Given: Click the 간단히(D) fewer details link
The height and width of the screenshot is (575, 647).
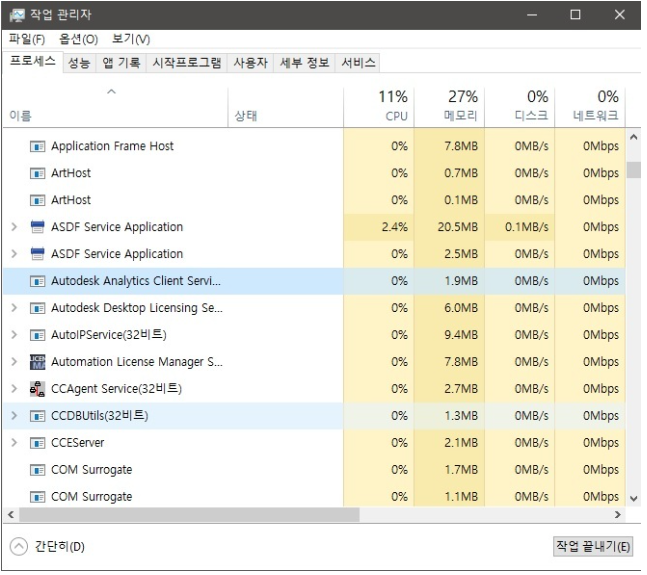Looking at the screenshot, I should coord(60,548).
